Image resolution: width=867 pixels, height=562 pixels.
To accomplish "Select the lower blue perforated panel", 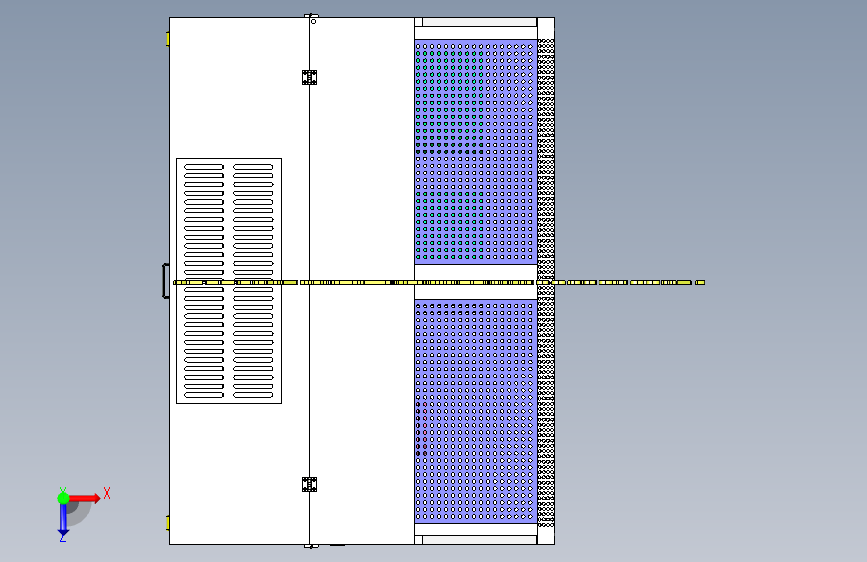I will 476,412.
